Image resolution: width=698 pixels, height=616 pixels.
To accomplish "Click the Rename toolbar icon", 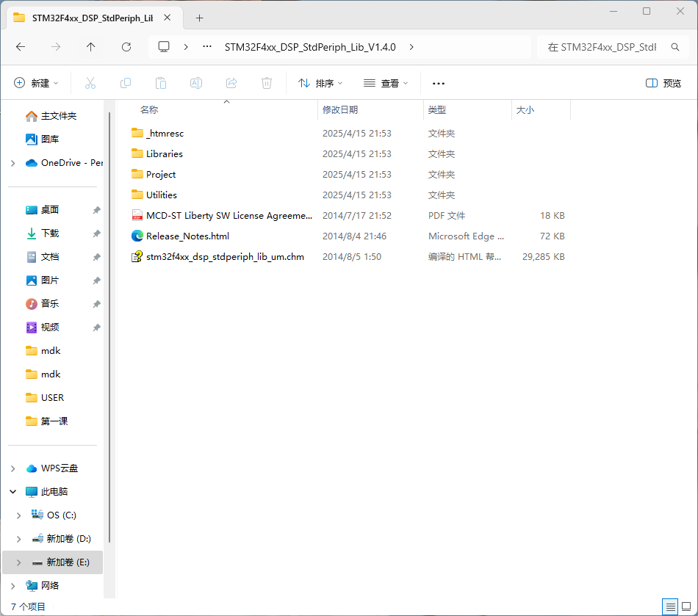I will click(196, 83).
